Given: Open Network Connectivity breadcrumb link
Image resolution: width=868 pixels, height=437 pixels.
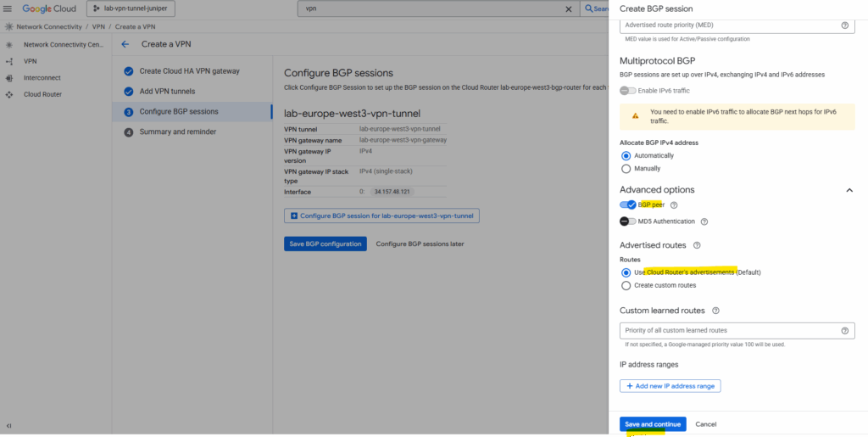Looking at the screenshot, I should [x=48, y=26].
